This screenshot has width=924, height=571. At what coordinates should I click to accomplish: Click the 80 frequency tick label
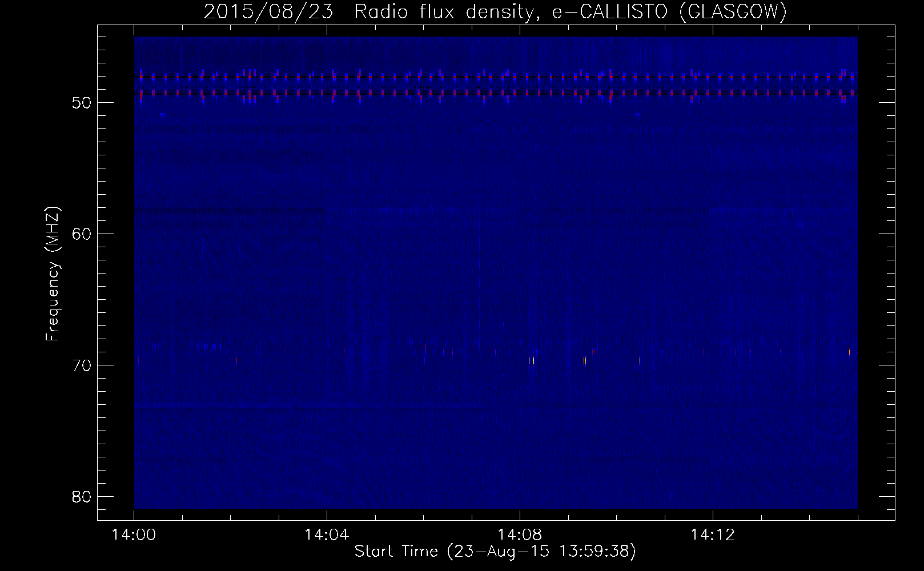pos(82,497)
